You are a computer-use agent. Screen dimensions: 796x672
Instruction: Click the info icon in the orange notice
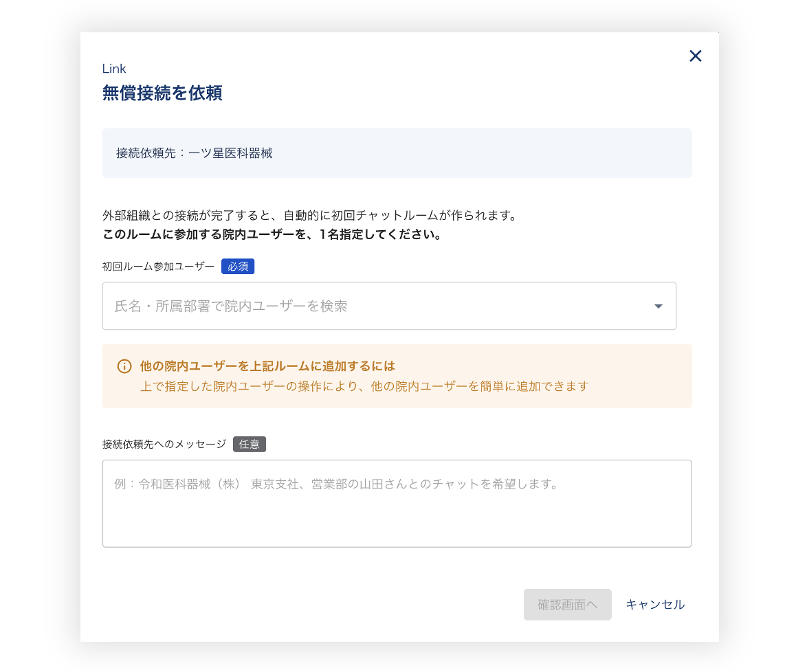pos(124,366)
